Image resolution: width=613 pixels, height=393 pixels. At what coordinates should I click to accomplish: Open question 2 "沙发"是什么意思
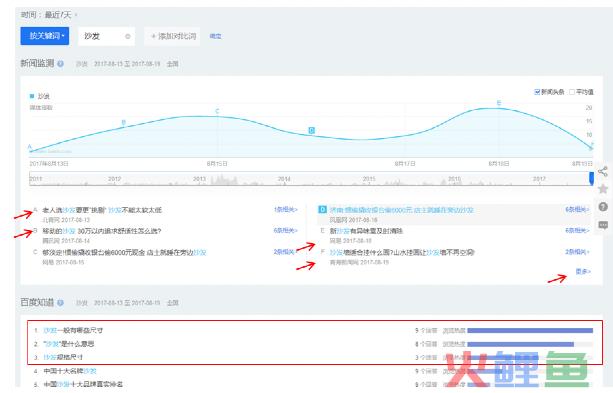pyautogui.click(x=69, y=344)
